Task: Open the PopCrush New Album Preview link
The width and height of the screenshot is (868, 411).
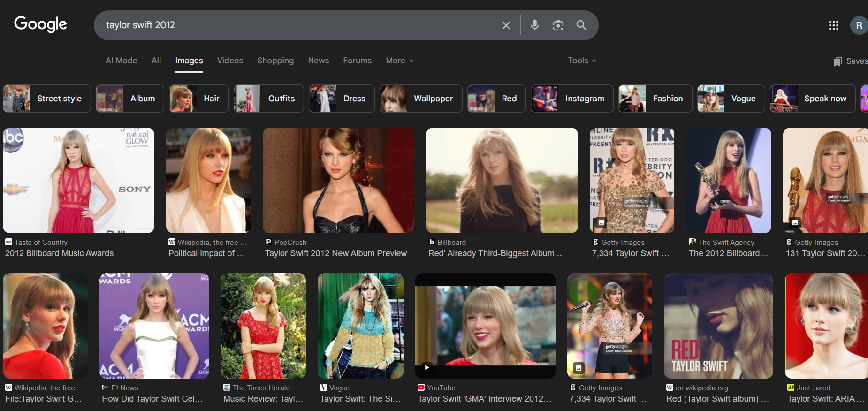Action: coord(335,253)
